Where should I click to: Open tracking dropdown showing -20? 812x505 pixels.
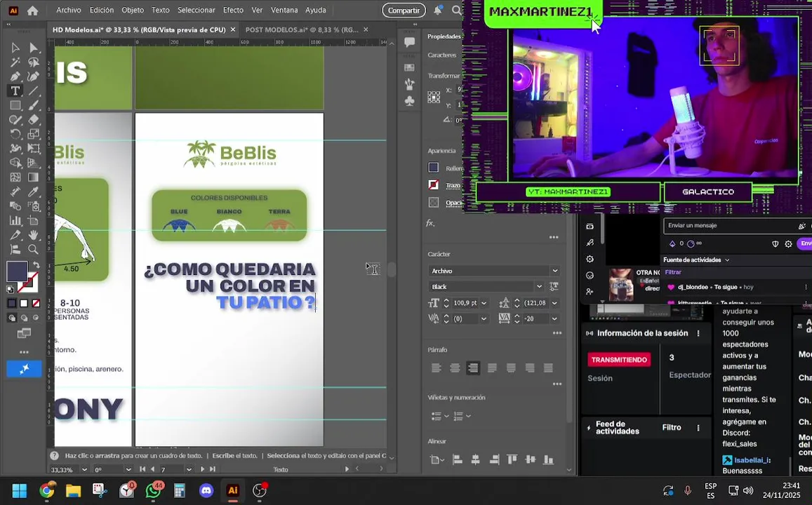[554, 318]
